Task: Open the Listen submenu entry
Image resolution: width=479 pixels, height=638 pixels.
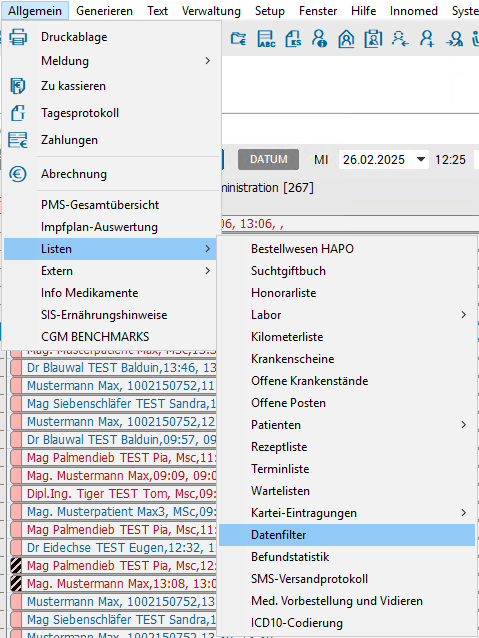Action: [x=110, y=249]
